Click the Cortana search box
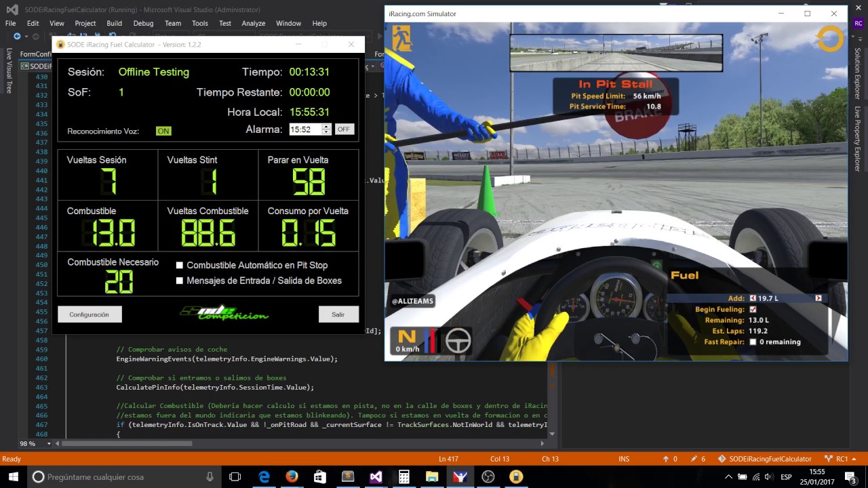The image size is (868, 488). [x=125, y=476]
